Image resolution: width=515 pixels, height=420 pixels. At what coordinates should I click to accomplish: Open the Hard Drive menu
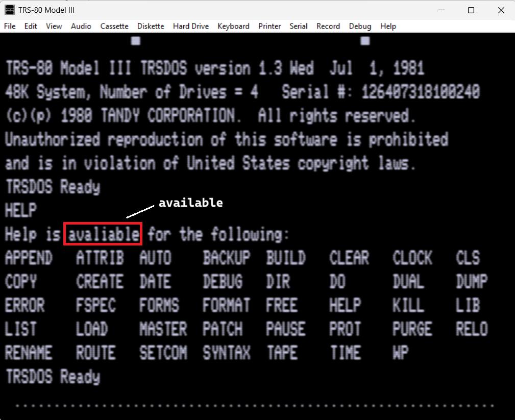(191, 26)
